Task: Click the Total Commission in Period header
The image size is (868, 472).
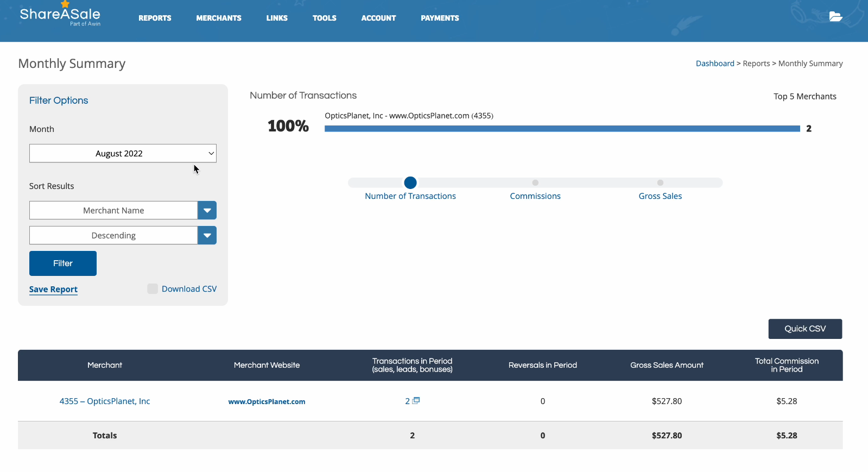Action: [x=787, y=365]
